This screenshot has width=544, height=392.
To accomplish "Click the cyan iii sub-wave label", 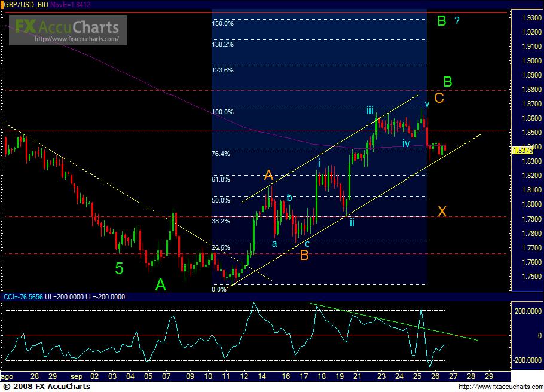I will (x=370, y=110).
